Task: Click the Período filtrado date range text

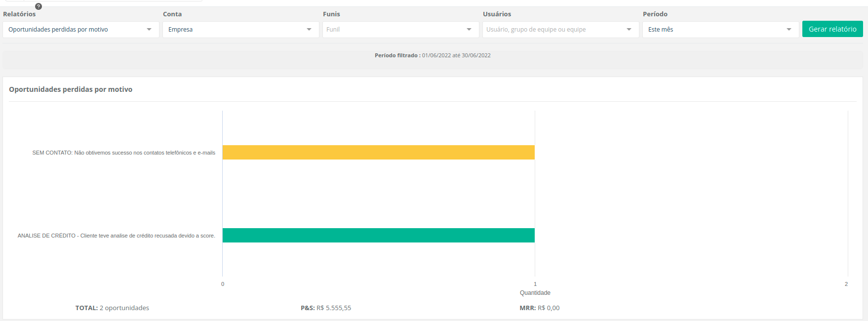Action: pyautogui.click(x=433, y=56)
